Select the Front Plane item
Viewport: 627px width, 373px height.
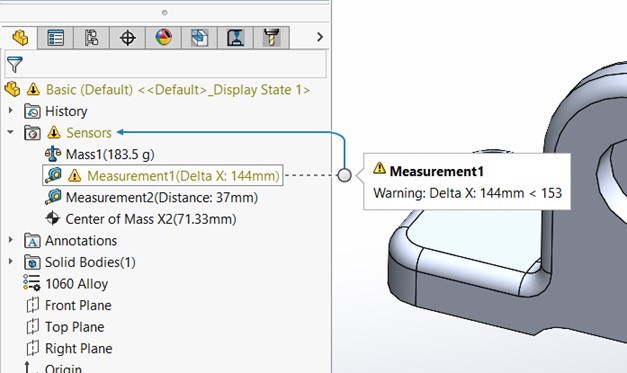click(x=69, y=305)
